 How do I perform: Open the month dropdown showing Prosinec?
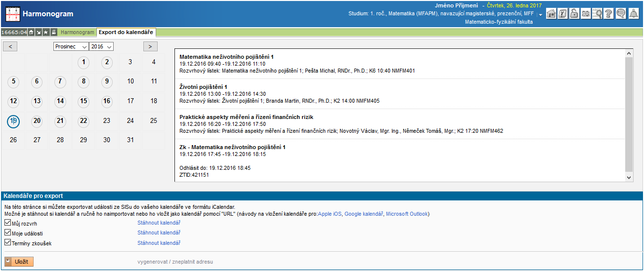(x=71, y=46)
